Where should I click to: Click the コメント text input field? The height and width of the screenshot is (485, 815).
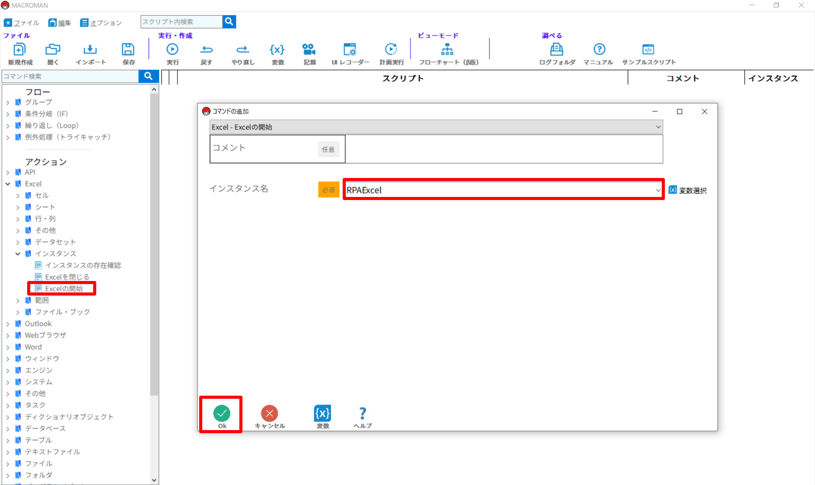coord(502,149)
